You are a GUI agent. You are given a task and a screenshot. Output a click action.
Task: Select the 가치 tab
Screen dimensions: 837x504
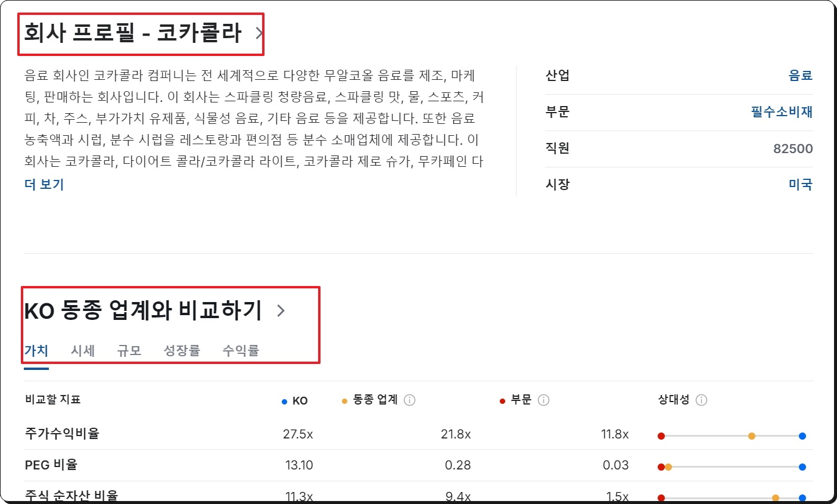36,350
